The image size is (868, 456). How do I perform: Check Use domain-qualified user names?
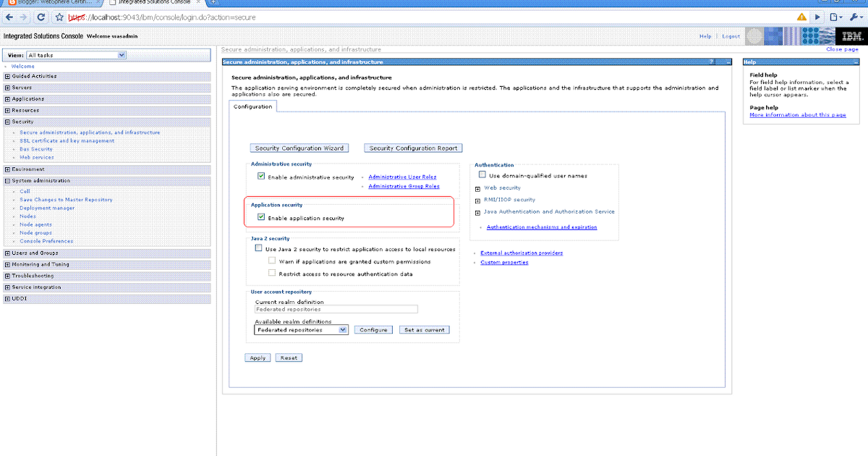click(x=482, y=175)
